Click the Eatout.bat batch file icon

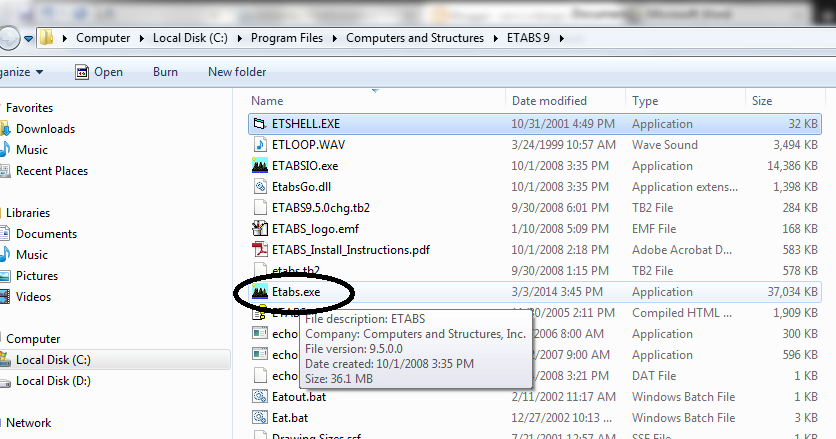coord(260,397)
